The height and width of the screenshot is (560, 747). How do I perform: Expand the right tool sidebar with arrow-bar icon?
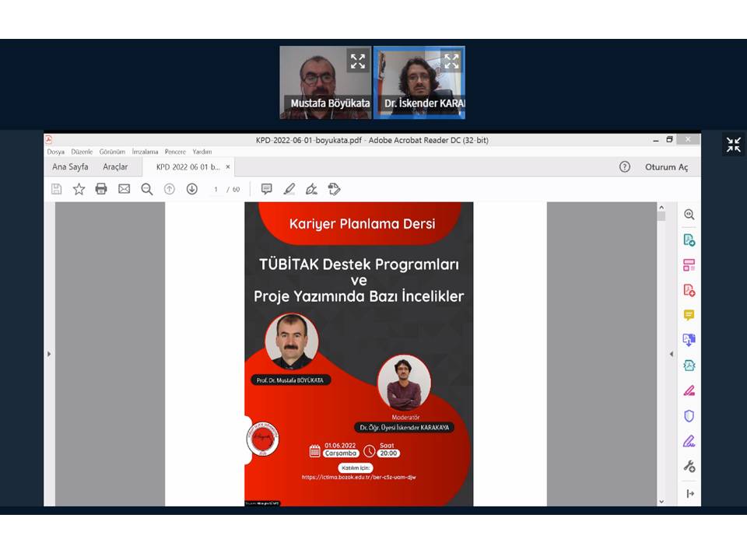coord(689,493)
